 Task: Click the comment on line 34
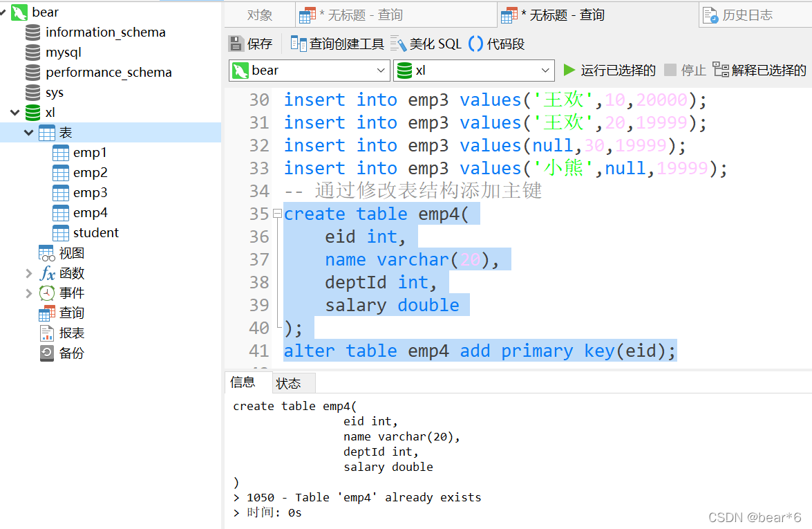[413, 191]
